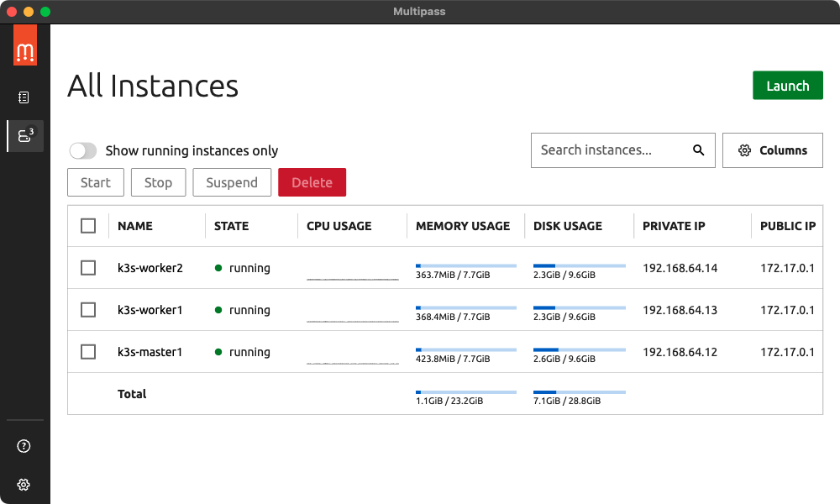Viewport: 840px width, 504px height.
Task: Click the Suspend button
Action: point(232,182)
